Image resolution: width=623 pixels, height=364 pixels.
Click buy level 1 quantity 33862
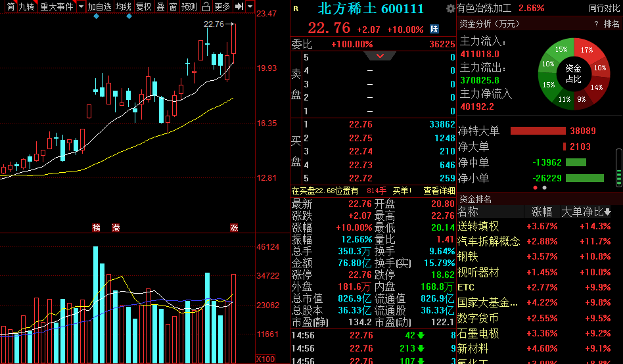pos(442,125)
